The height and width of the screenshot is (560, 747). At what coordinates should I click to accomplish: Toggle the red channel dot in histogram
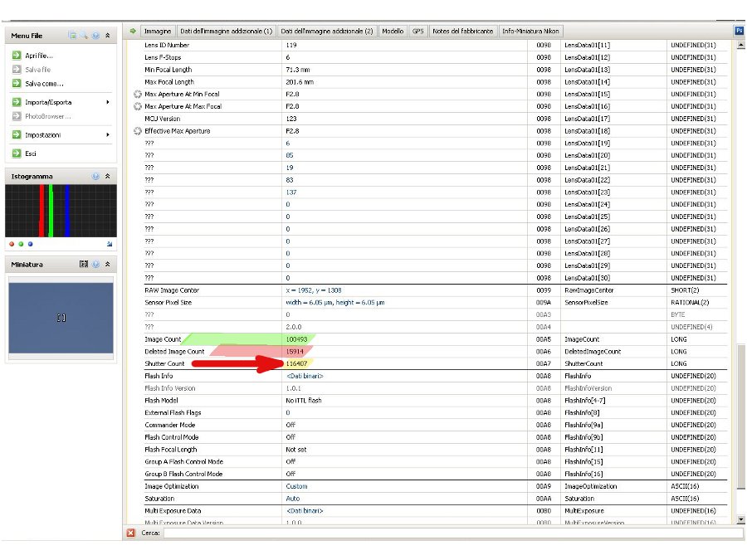coord(12,245)
